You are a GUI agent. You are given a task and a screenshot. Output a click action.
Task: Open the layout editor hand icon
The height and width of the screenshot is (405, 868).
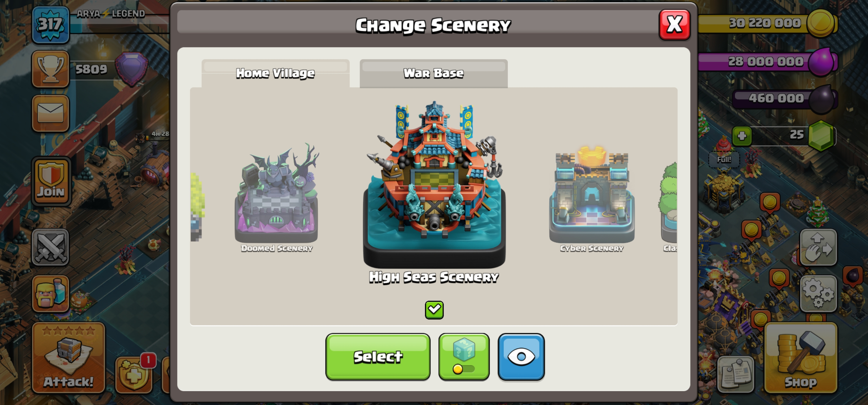(x=818, y=247)
